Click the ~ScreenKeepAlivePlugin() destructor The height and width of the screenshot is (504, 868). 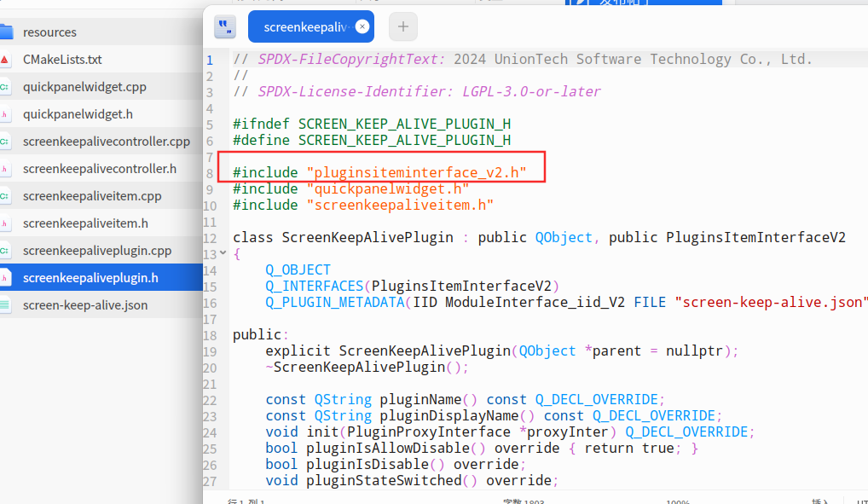pyautogui.click(x=367, y=368)
